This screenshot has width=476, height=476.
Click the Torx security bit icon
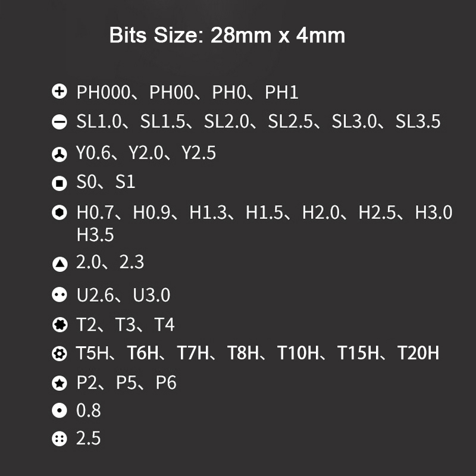(59, 354)
